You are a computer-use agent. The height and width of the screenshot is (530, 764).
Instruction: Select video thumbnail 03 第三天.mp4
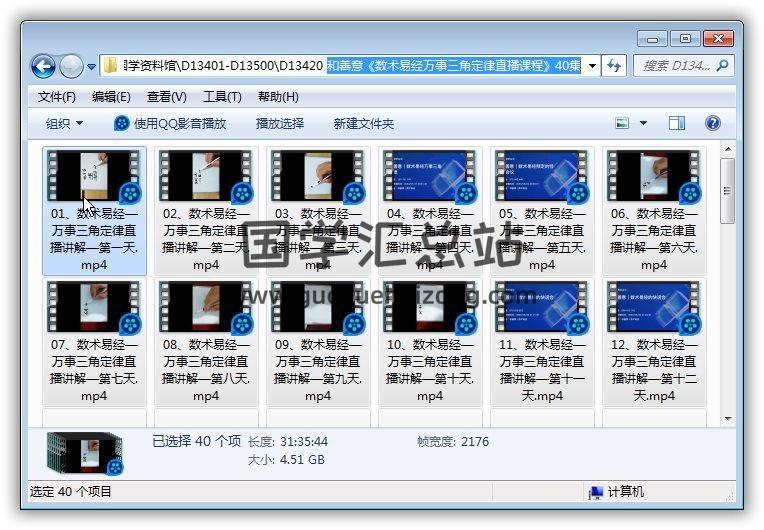tap(317, 176)
